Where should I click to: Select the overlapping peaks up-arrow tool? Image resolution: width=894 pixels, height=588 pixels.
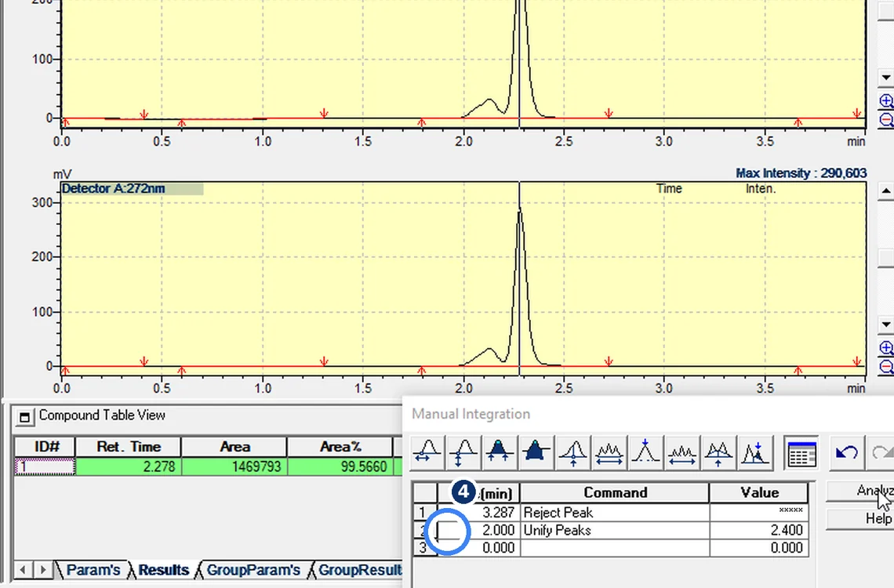[718, 453]
